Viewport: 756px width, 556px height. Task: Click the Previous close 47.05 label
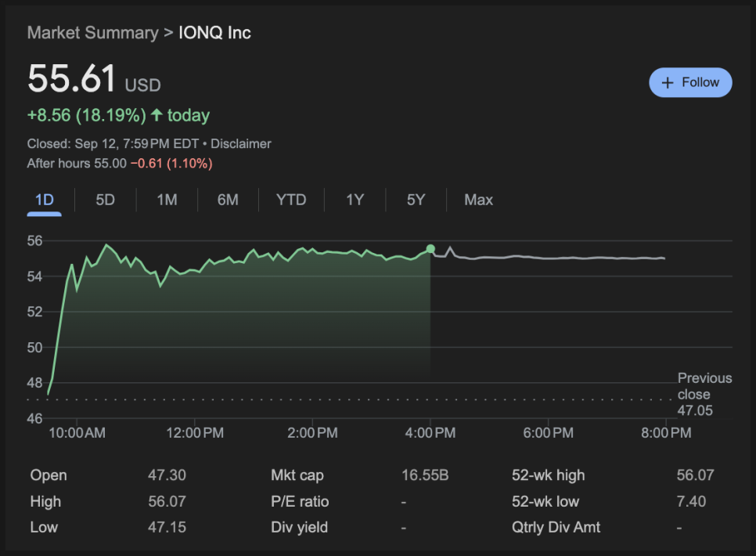point(704,395)
